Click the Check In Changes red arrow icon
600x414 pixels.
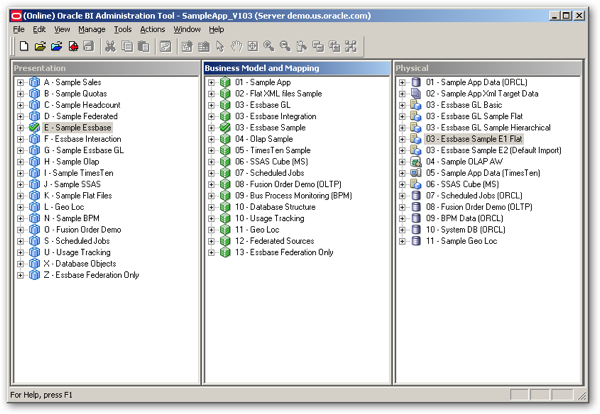click(73, 46)
